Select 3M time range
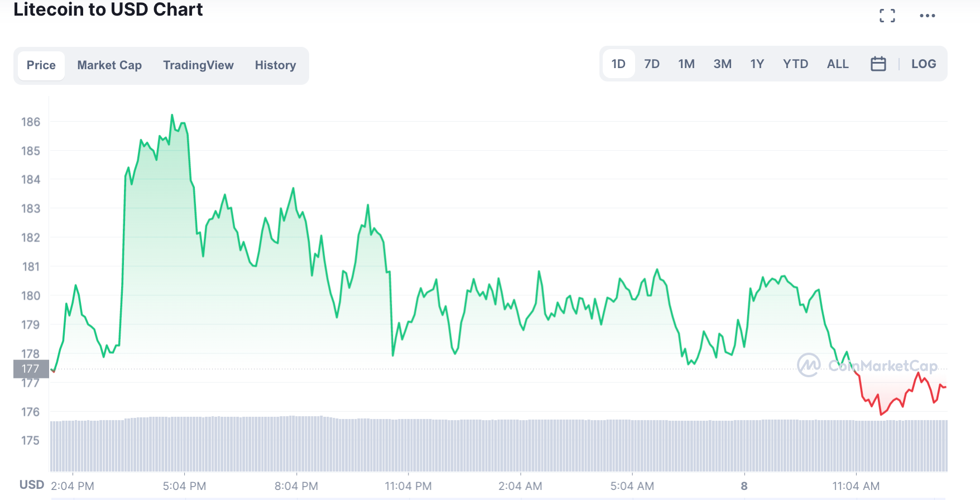 point(722,64)
